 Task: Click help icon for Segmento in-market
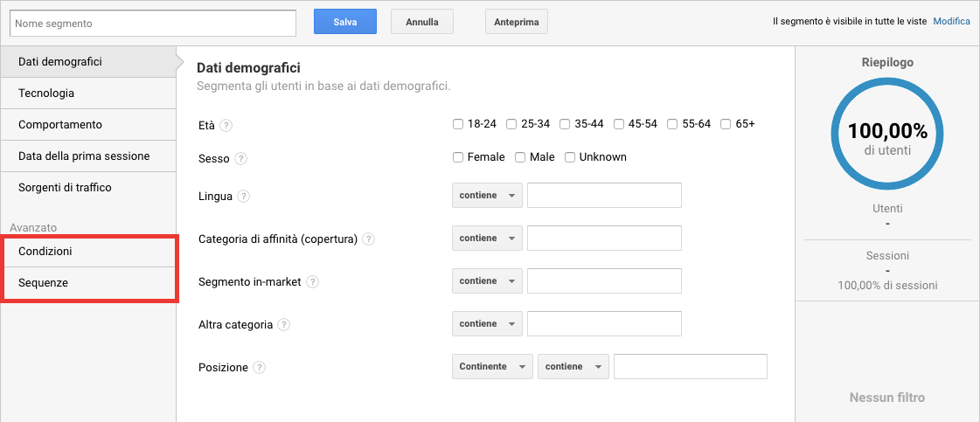[x=312, y=282]
